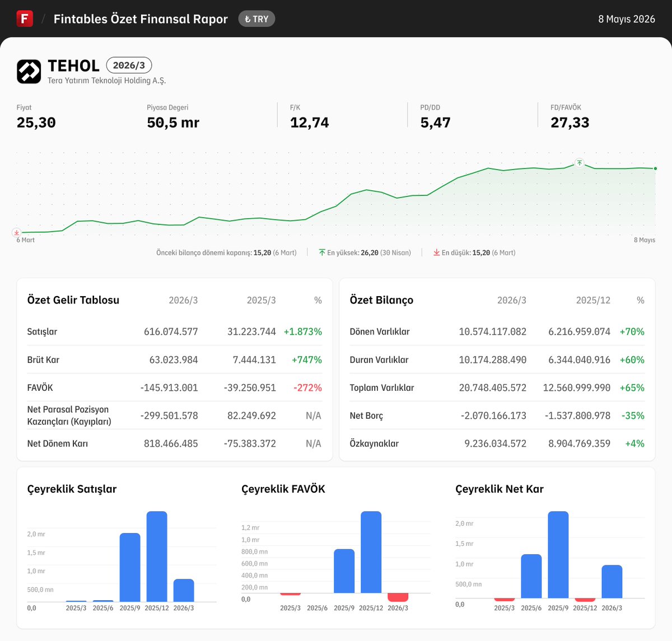Click the red 2026/3 bar in Çeyreklik FAVÖK
The height and width of the screenshot is (641, 672).
pyautogui.click(x=398, y=597)
